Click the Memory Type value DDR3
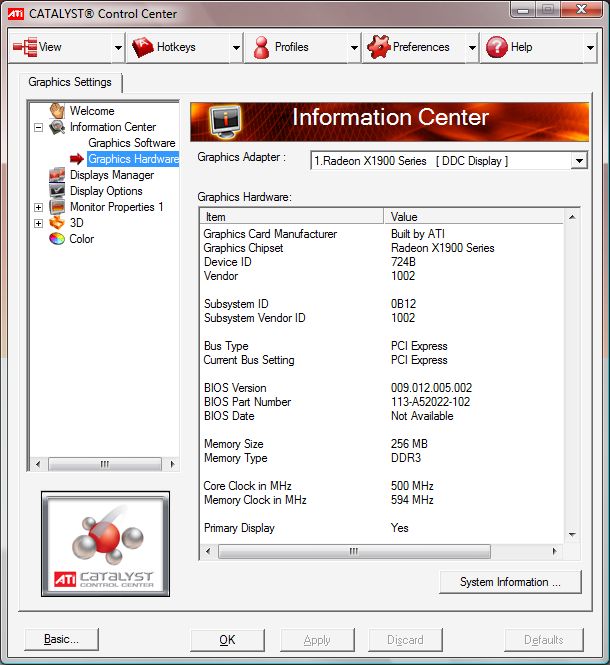The height and width of the screenshot is (665, 610). click(406, 458)
